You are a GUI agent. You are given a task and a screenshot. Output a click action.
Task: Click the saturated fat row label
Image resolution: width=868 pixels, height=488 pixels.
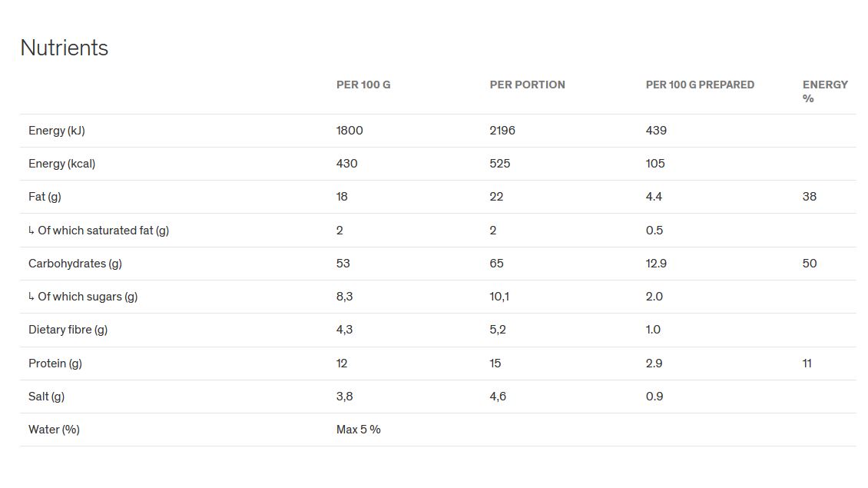[x=103, y=231]
